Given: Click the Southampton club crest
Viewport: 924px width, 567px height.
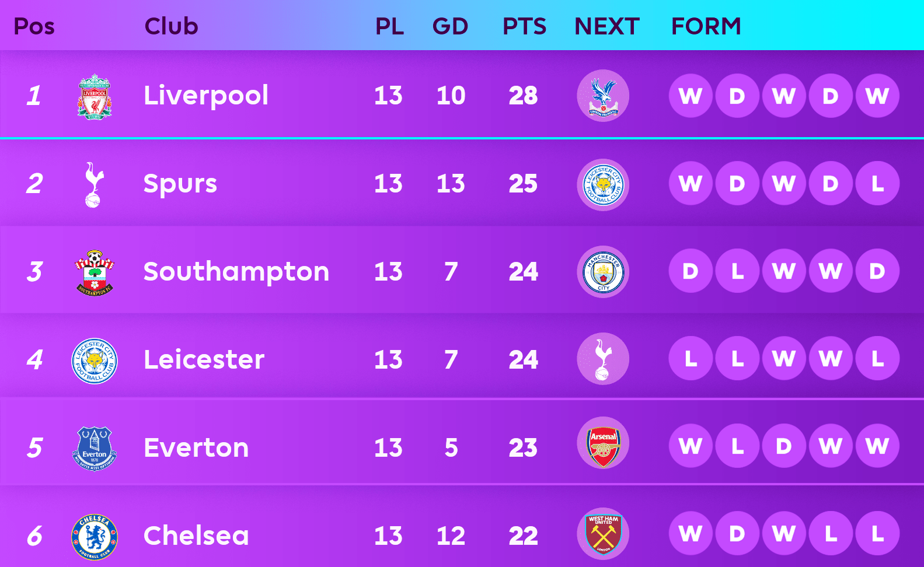Looking at the screenshot, I should click(x=95, y=272).
